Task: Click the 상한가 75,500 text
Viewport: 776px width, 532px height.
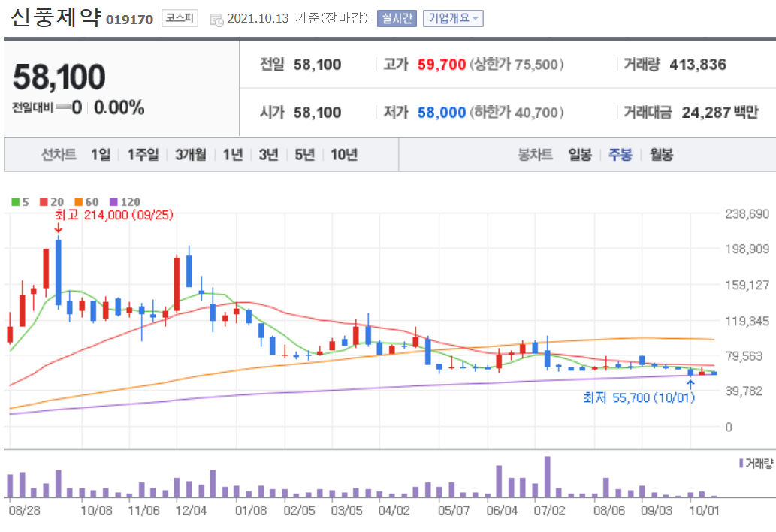Action: [x=517, y=65]
